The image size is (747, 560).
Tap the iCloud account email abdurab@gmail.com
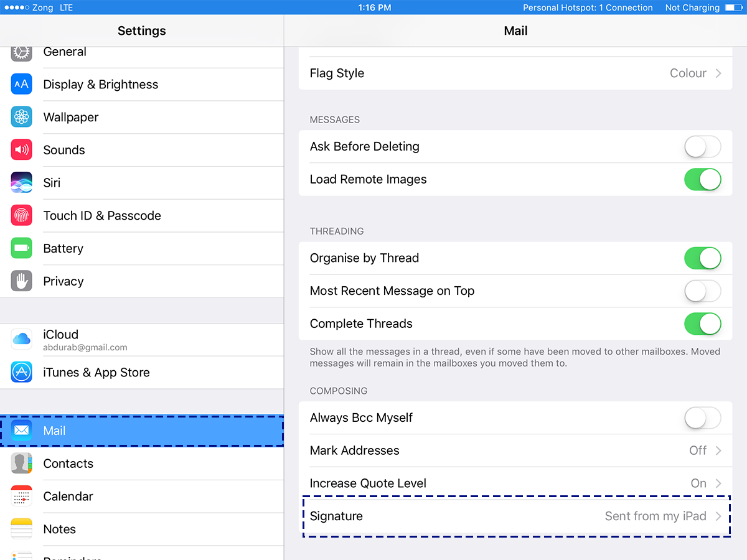[85, 348]
